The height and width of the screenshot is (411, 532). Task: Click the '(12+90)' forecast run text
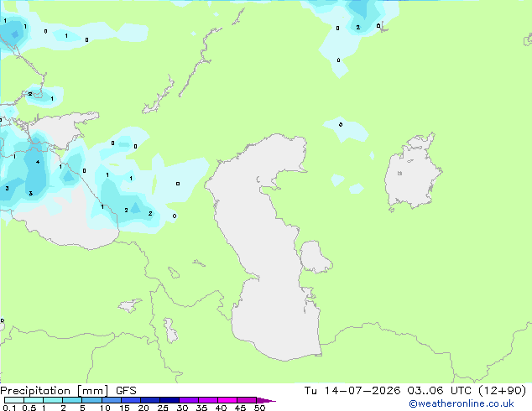click(502, 391)
